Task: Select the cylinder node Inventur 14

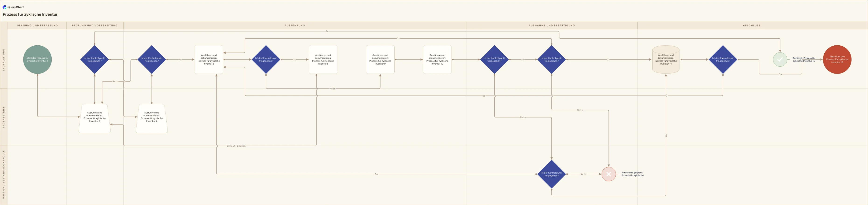Action: coord(666,59)
